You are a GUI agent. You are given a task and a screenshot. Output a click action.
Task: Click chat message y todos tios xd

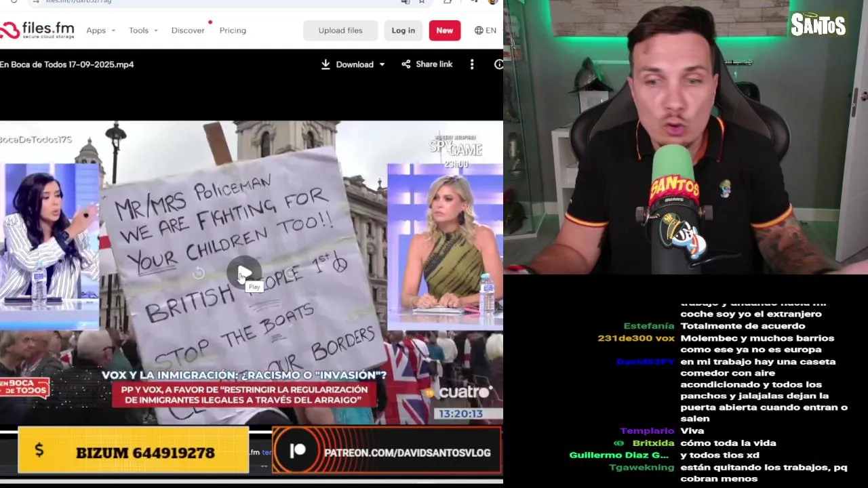(x=719, y=455)
